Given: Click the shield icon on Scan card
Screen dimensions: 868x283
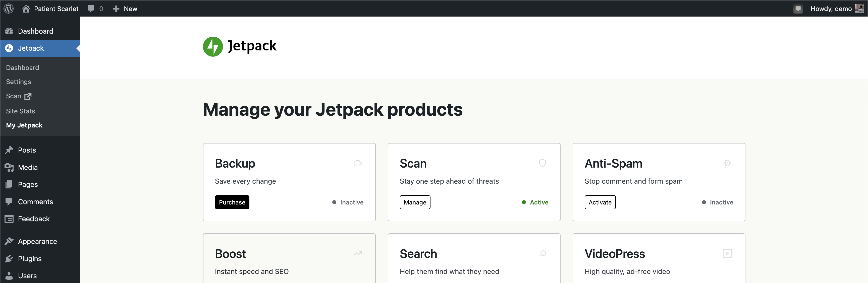Looking at the screenshot, I should [x=542, y=163].
